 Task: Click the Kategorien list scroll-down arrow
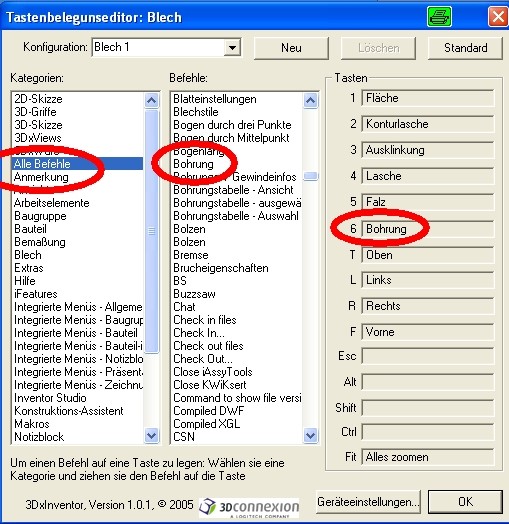coord(151,435)
